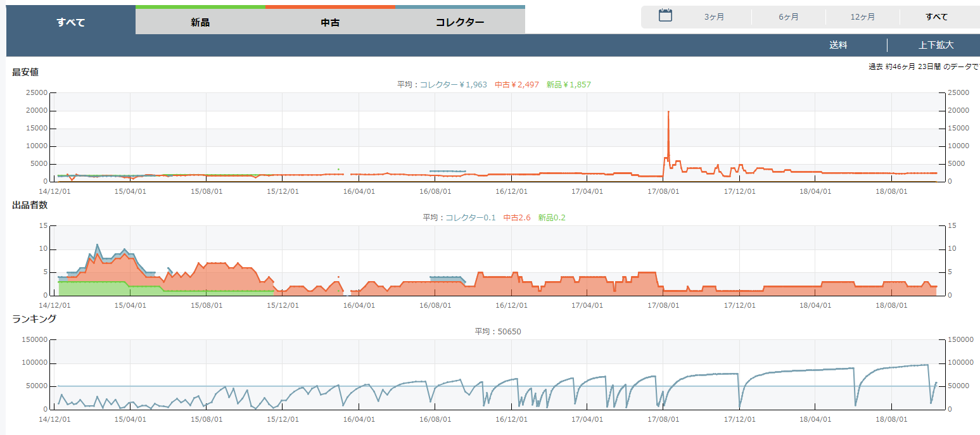Select the コレクター tab
This screenshot has width=980, height=435.
[x=460, y=22]
